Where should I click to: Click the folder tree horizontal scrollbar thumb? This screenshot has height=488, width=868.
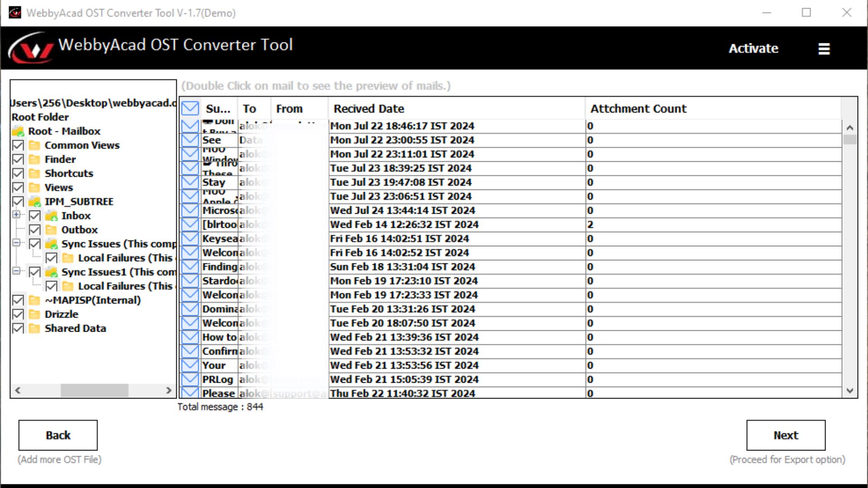[94, 390]
